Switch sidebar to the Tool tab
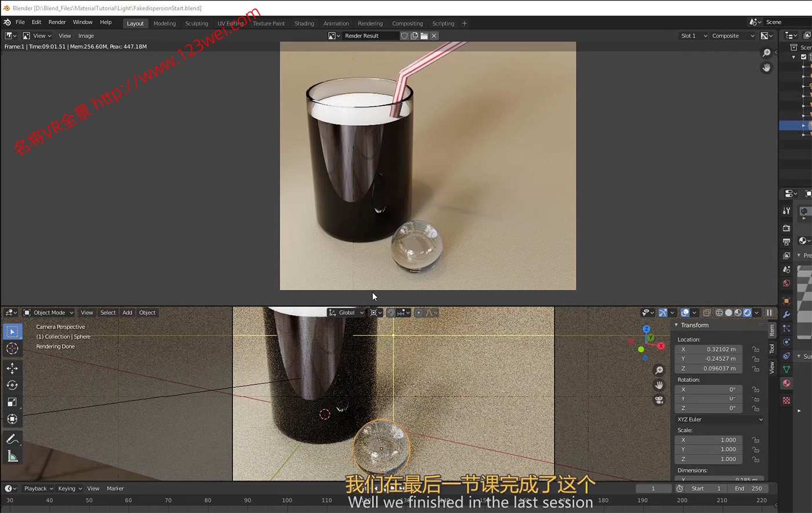Viewport: 812px width, 513px height. pyautogui.click(x=771, y=348)
